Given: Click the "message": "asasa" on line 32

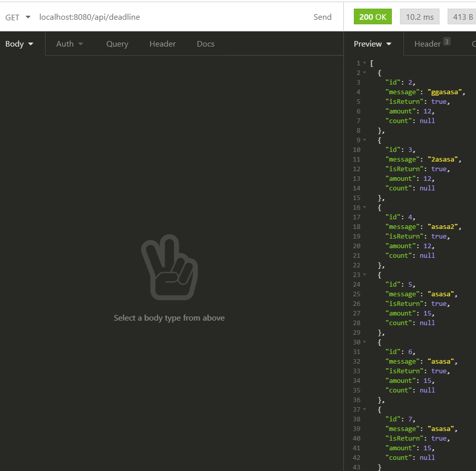Looking at the screenshot, I should click(421, 361).
